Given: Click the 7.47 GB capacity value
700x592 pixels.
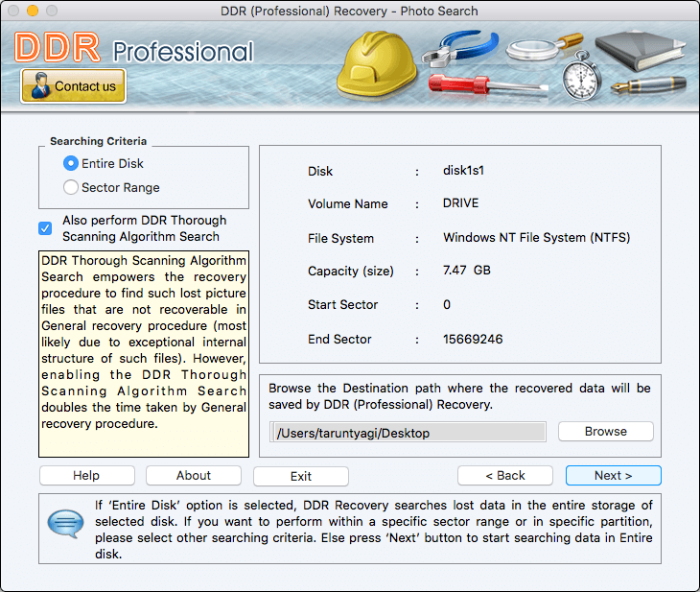Looking at the screenshot, I should coord(467,271).
